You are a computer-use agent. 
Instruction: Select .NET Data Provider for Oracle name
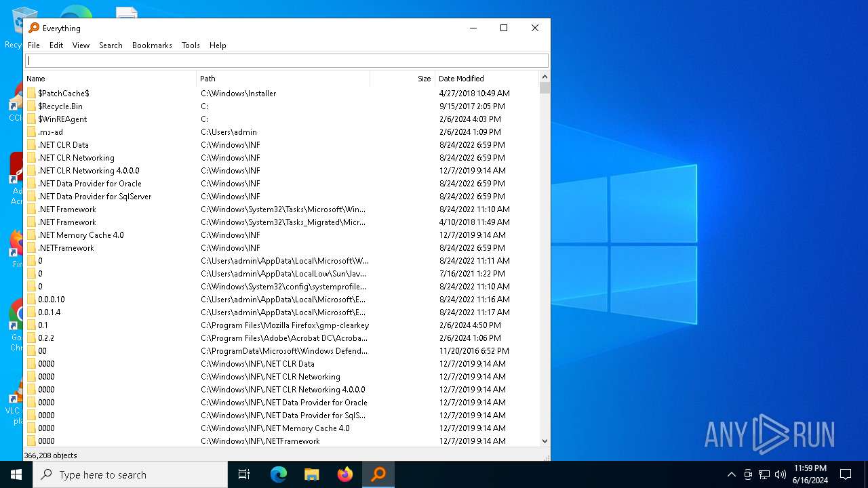click(90, 184)
